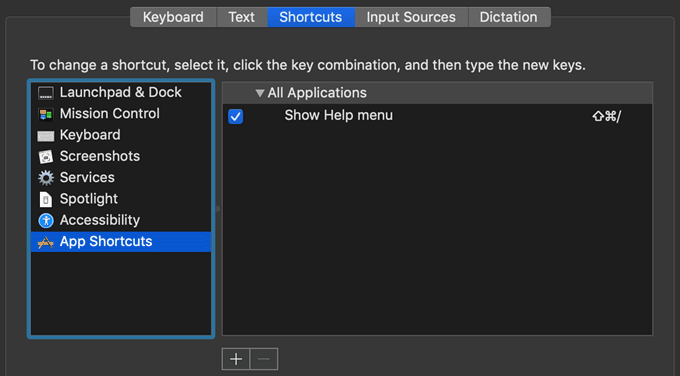Click the ⇧⌘/ key combination
The width and height of the screenshot is (680, 376).
[x=607, y=116]
